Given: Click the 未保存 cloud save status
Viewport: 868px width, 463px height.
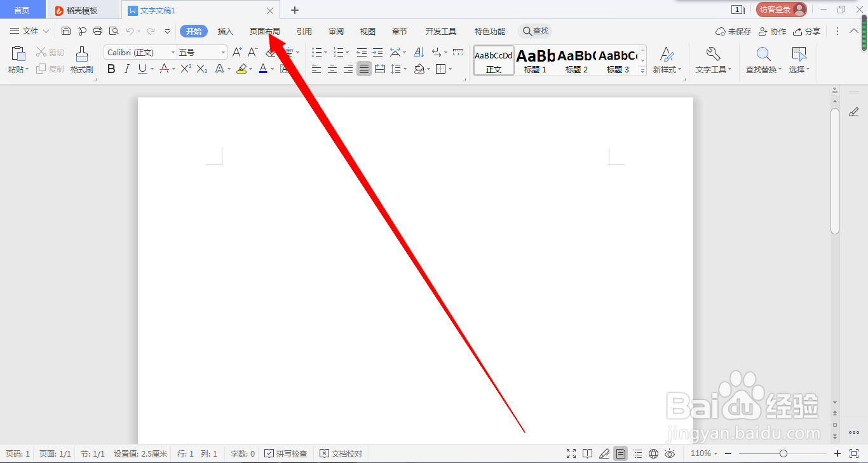Looking at the screenshot, I should click(x=733, y=31).
